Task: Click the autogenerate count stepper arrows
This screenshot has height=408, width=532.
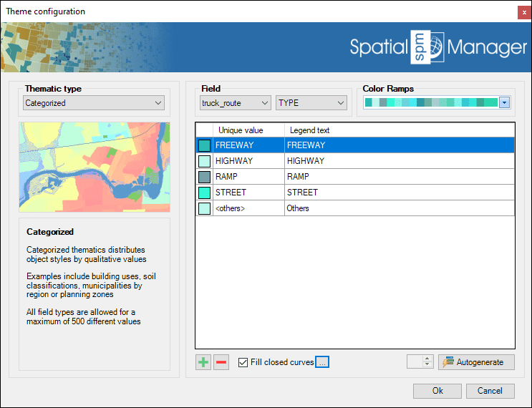Action: [427, 362]
